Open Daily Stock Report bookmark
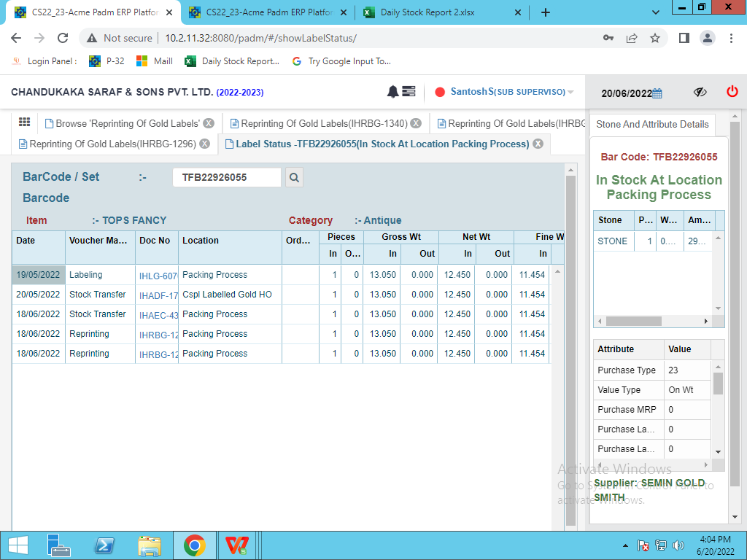This screenshot has width=747, height=560. click(x=232, y=61)
